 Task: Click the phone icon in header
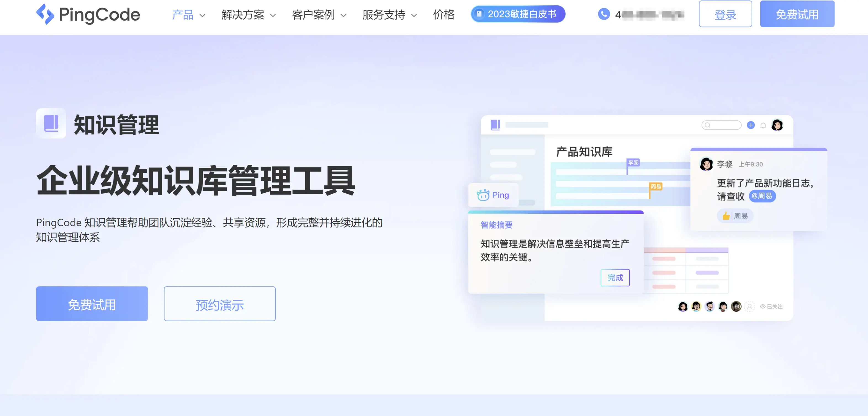(604, 14)
